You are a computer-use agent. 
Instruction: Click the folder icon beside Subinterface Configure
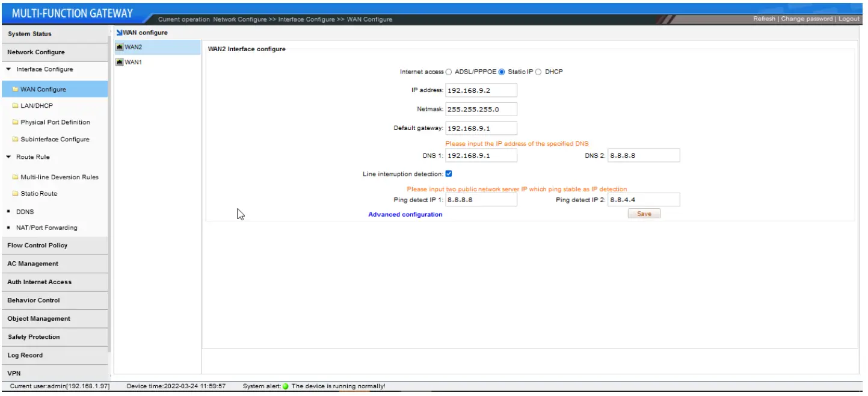pyautogui.click(x=16, y=139)
